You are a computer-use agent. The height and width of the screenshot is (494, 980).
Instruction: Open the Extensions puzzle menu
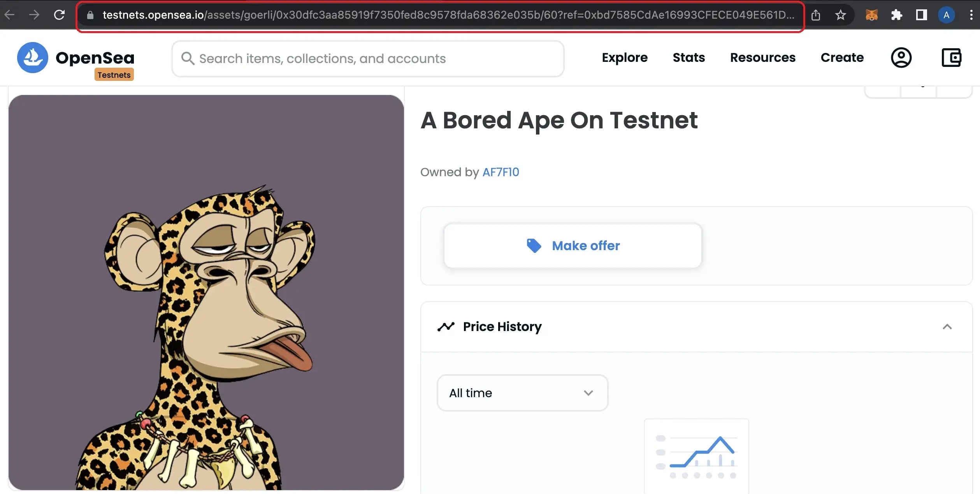point(897,15)
